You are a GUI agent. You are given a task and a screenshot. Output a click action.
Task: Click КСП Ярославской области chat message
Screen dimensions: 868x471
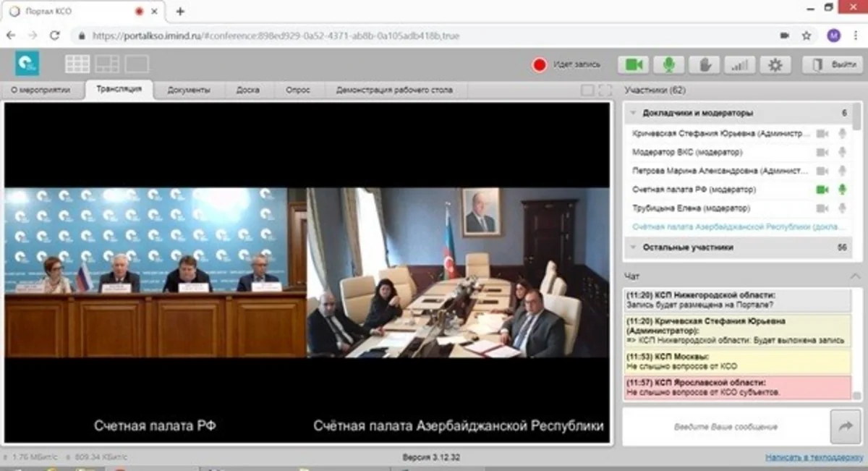(x=737, y=387)
